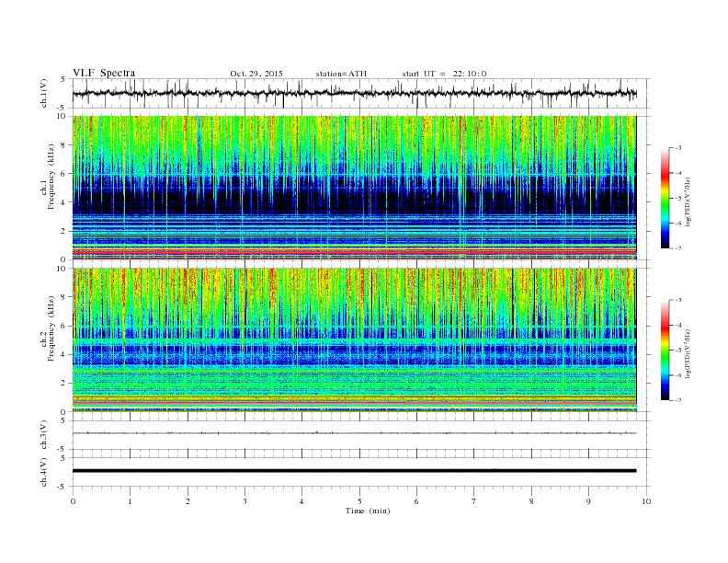Click time axis tick label "9"
This screenshot has width=728, height=563.
(x=588, y=501)
